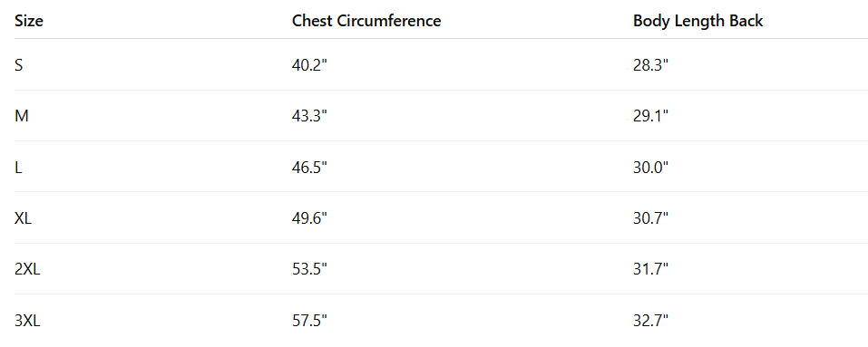Click the 49.6" chest value
This screenshot has height=347, width=868.
click(x=309, y=218)
